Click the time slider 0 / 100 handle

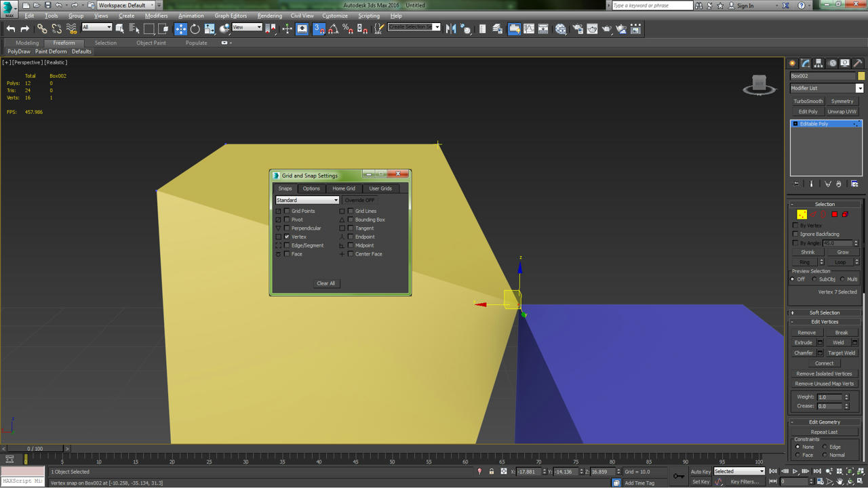tap(35, 449)
